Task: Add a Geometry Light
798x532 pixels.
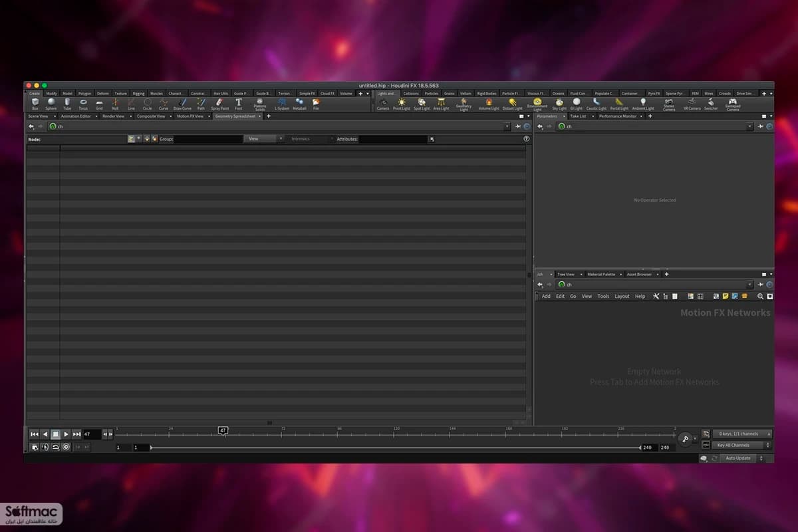Action: pos(464,104)
